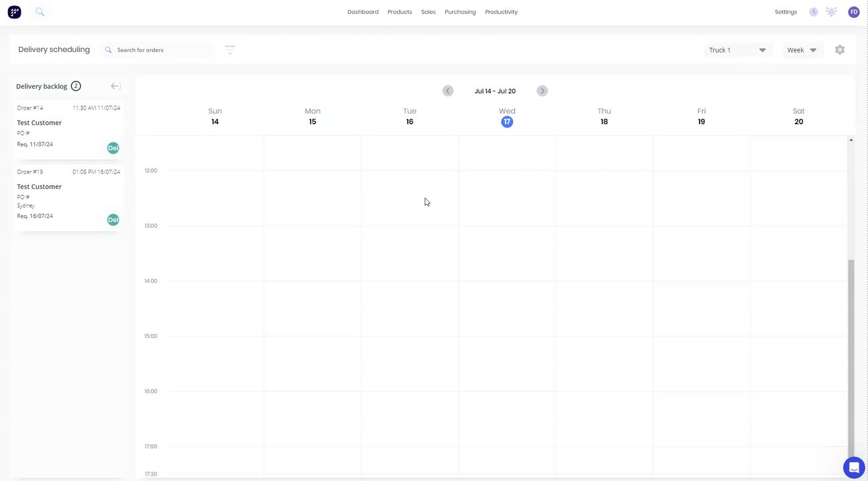Go to the next week
868x481 pixels.
pyautogui.click(x=542, y=91)
